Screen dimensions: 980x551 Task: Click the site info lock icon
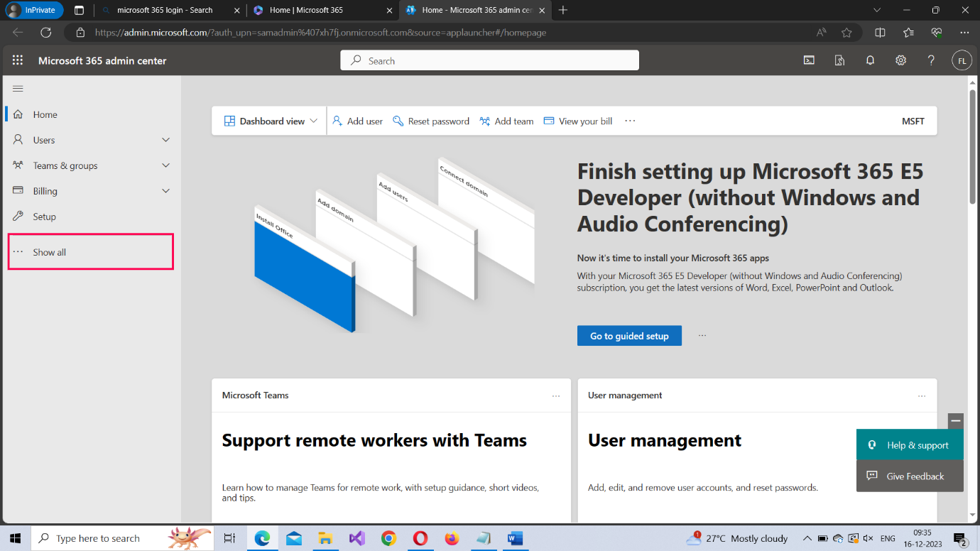coord(80,32)
